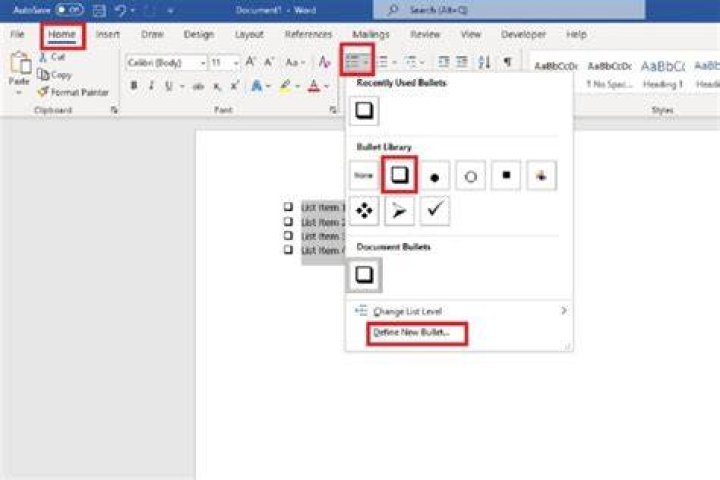Click the Numbering list icon
The height and width of the screenshot is (480, 720).
(382, 62)
